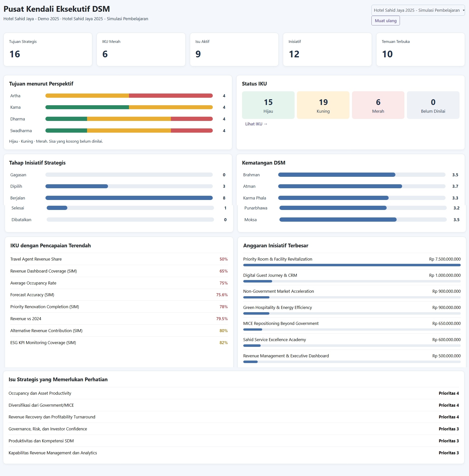Viewport: 469px width, 476px height.
Task: Click the Kuning status tile showing 19
Action: (x=323, y=105)
